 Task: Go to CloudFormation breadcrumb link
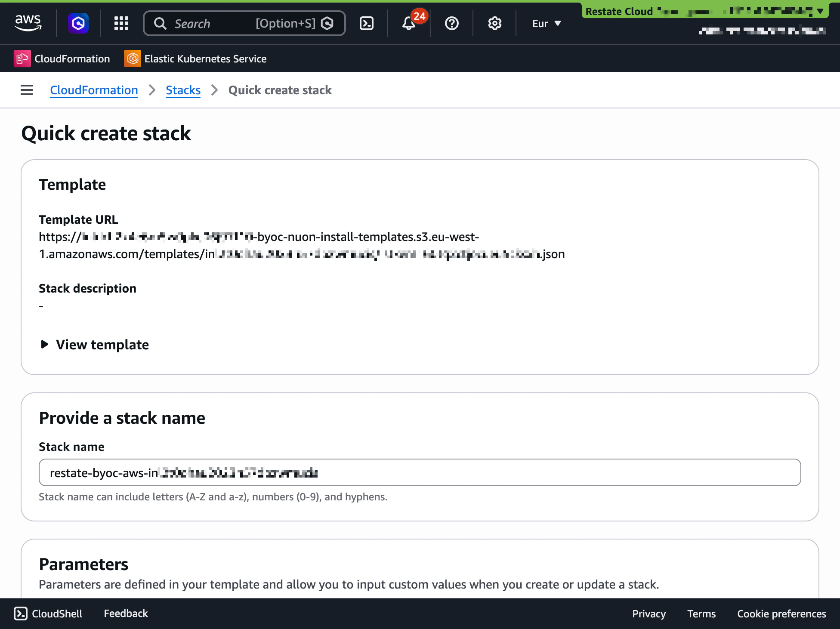click(x=94, y=90)
